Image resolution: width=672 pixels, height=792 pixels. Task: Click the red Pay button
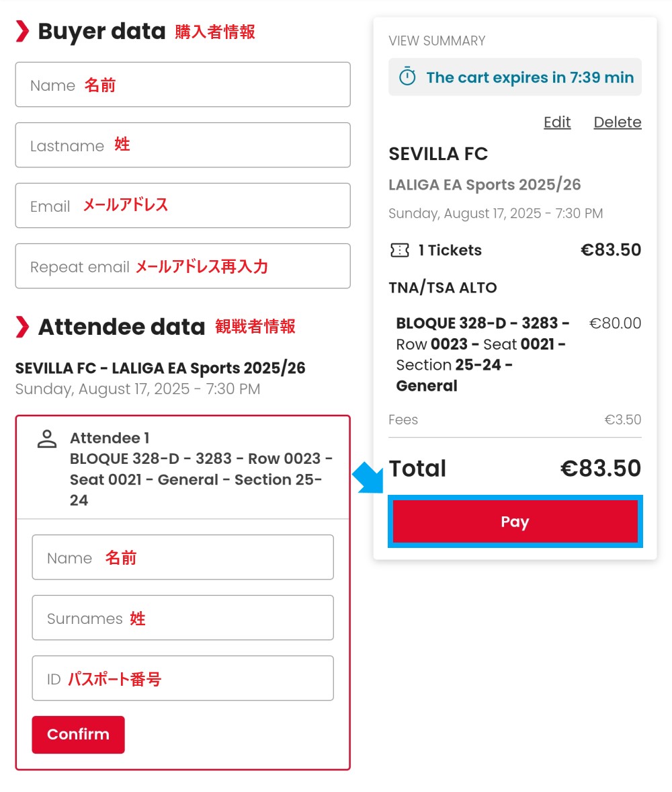515,521
